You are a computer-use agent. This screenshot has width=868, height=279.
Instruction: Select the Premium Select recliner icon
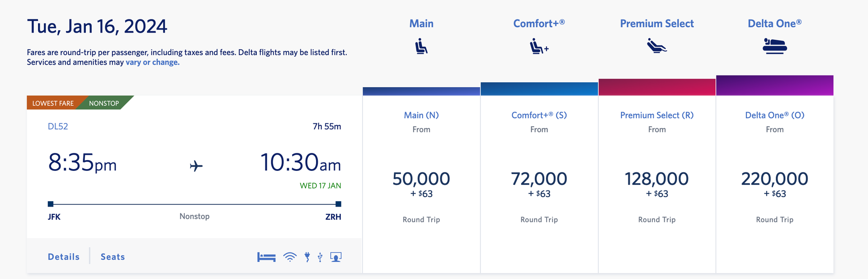coord(656,45)
